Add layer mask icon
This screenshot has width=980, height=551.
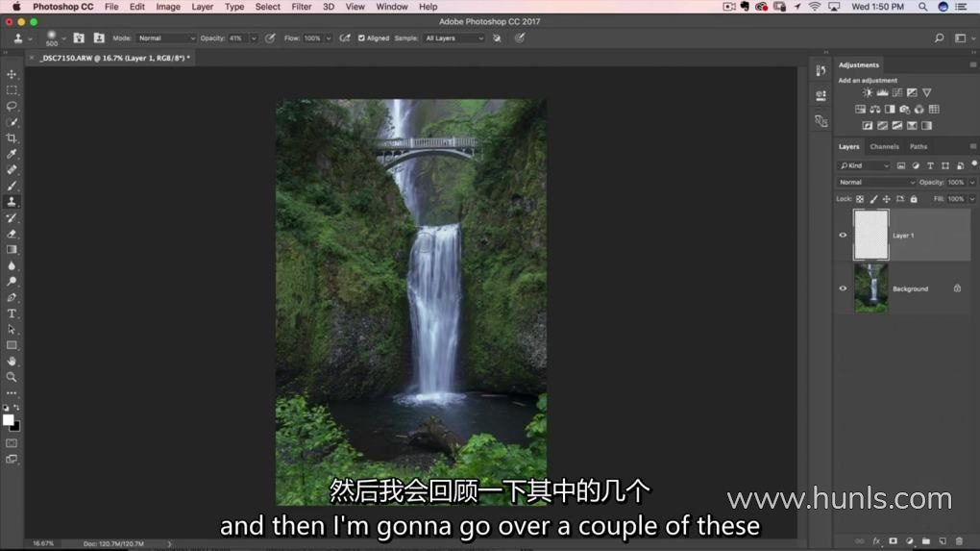pyautogui.click(x=894, y=541)
